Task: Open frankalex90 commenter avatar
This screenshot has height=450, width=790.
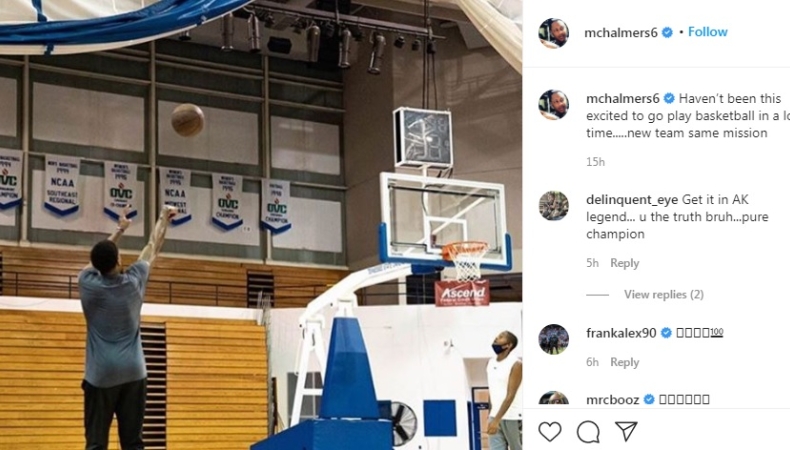Action: coord(554,339)
